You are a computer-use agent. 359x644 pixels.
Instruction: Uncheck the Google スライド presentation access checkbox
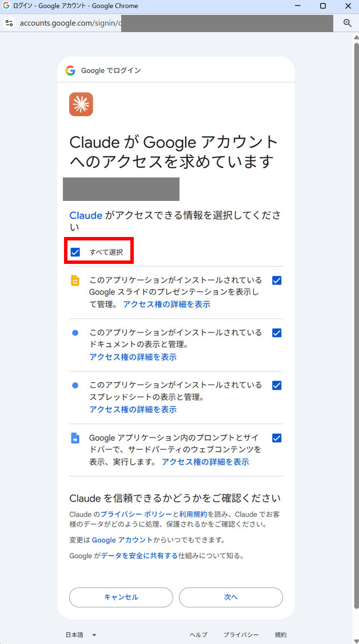click(x=277, y=280)
